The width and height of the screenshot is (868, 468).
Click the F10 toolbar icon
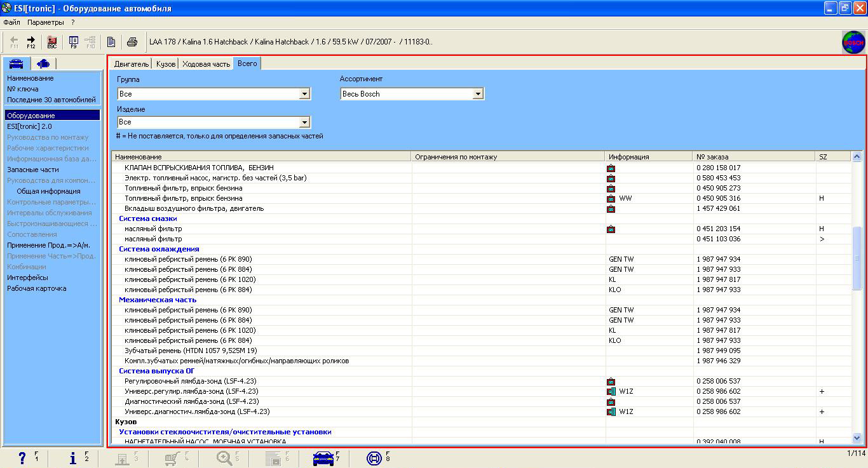[90, 42]
